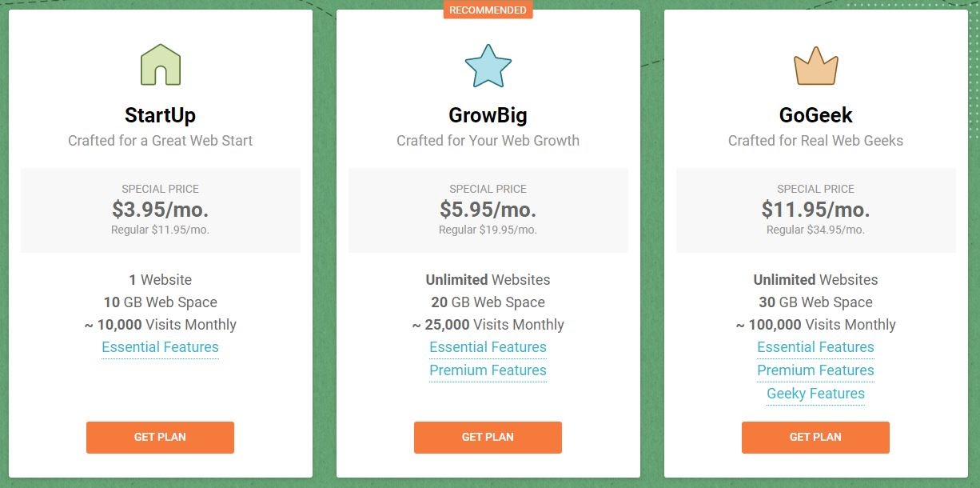Get the GoGeek plan
The width and height of the screenshot is (980, 488).
(815, 438)
